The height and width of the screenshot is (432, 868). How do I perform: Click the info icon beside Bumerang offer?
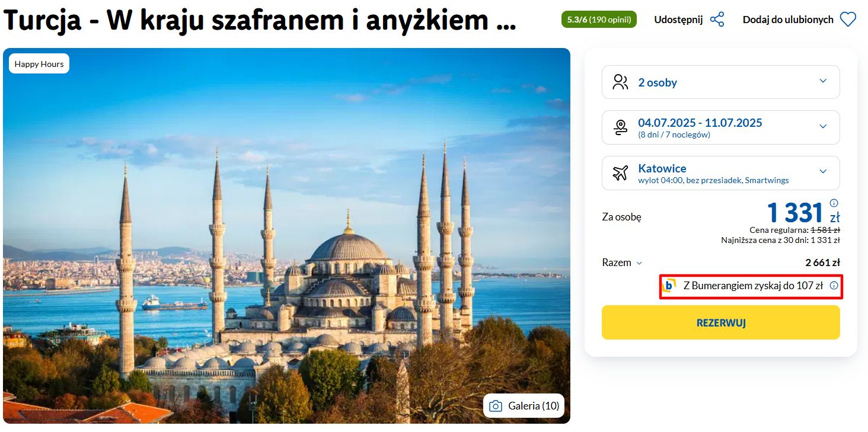834,286
